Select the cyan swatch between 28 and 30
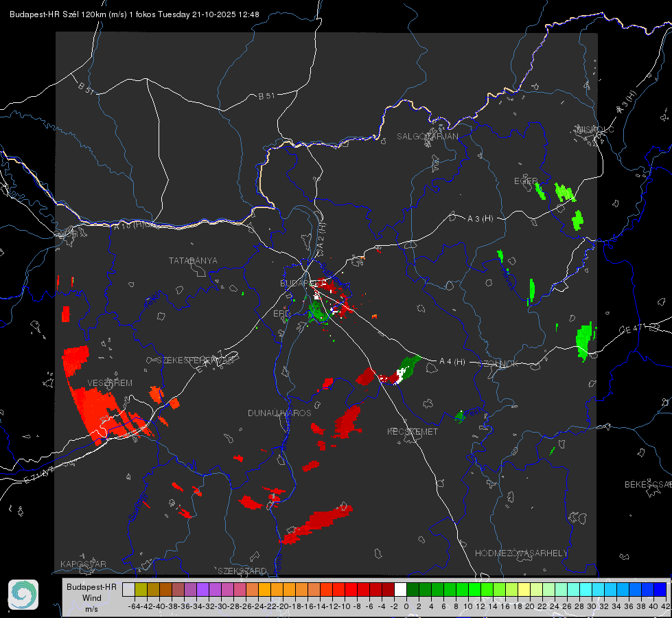The height and width of the screenshot is (618, 672). (x=586, y=589)
